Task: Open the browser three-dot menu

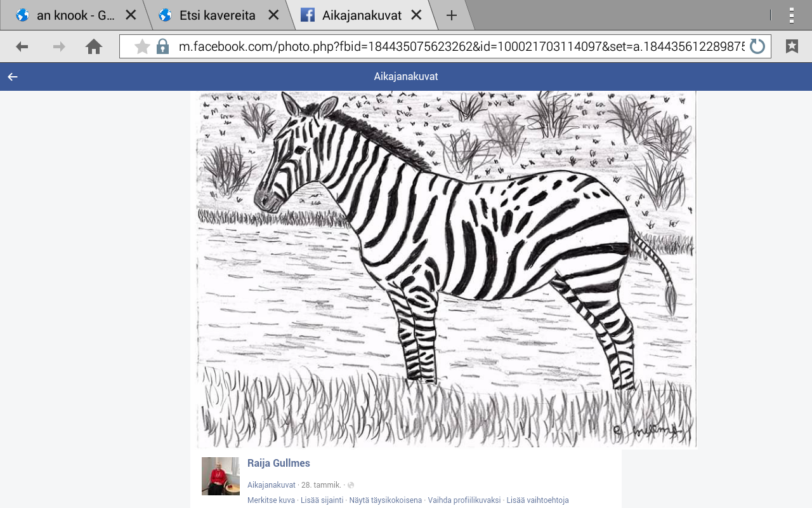Action: 792,15
